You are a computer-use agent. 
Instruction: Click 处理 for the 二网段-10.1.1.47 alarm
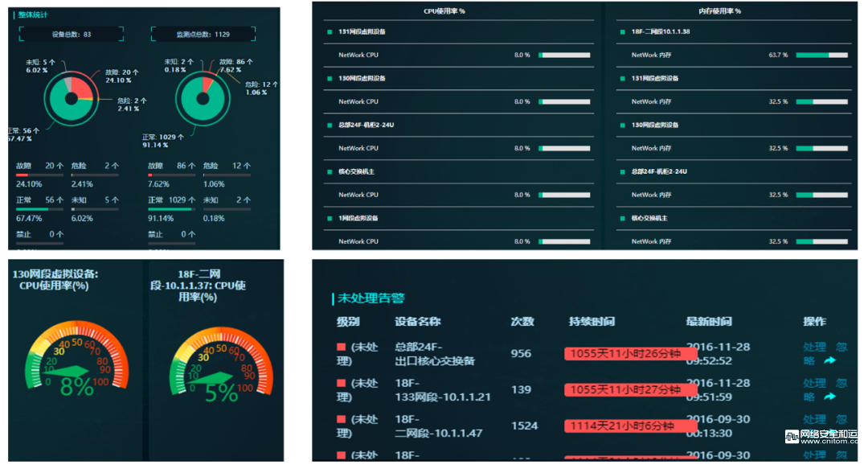coord(814,419)
